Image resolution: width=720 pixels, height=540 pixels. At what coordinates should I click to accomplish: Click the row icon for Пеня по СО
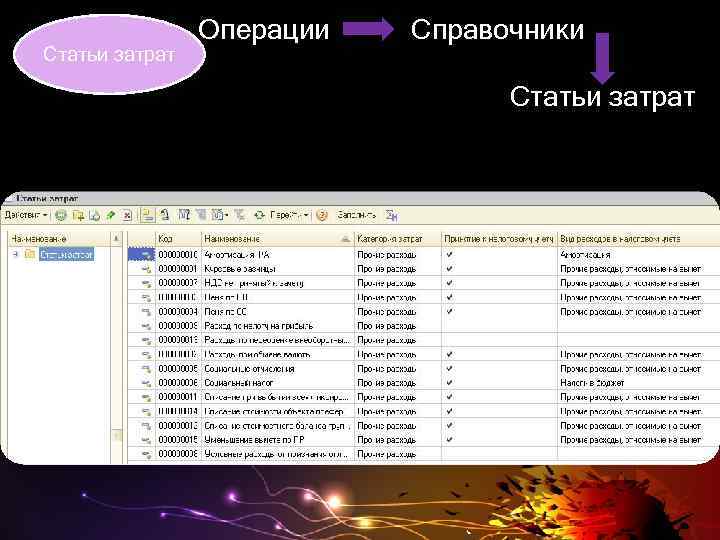[x=146, y=312]
